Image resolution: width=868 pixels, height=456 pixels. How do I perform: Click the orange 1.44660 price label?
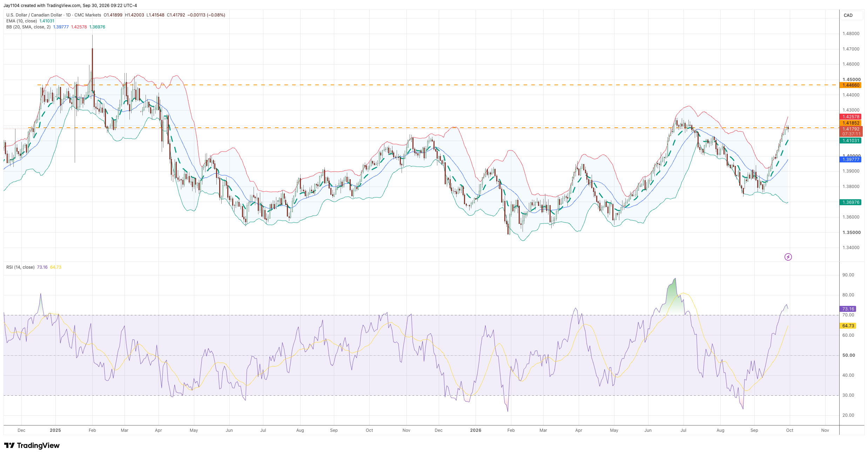[851, 85]
